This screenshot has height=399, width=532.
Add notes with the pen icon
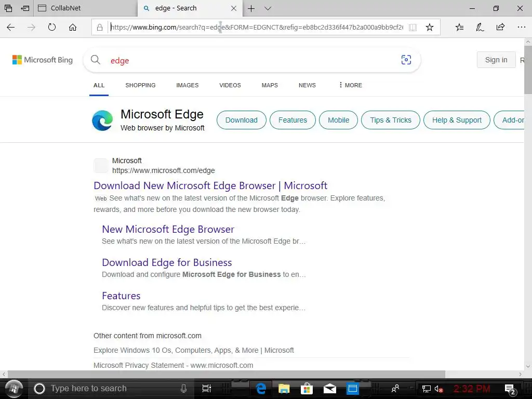pyautogui.click(x=480, y=27)
